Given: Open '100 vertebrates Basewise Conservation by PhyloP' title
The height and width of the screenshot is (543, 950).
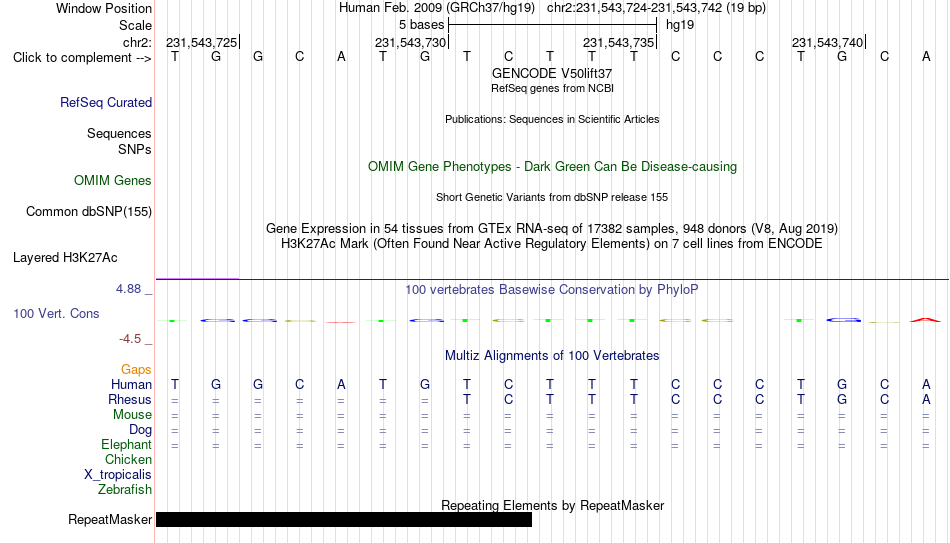Looking at the screenshot, I should click(552, 290).
